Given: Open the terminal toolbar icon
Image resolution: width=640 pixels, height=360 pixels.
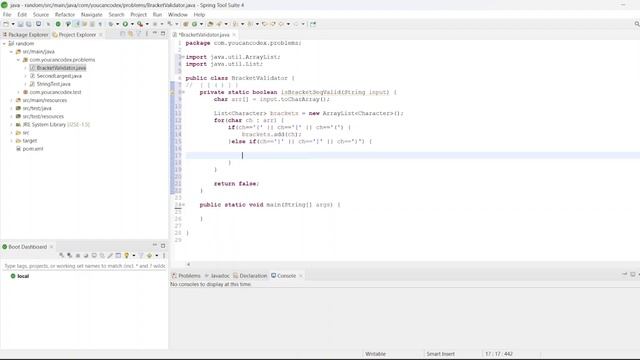Looking at the screenshot, I should pos(38,24).
